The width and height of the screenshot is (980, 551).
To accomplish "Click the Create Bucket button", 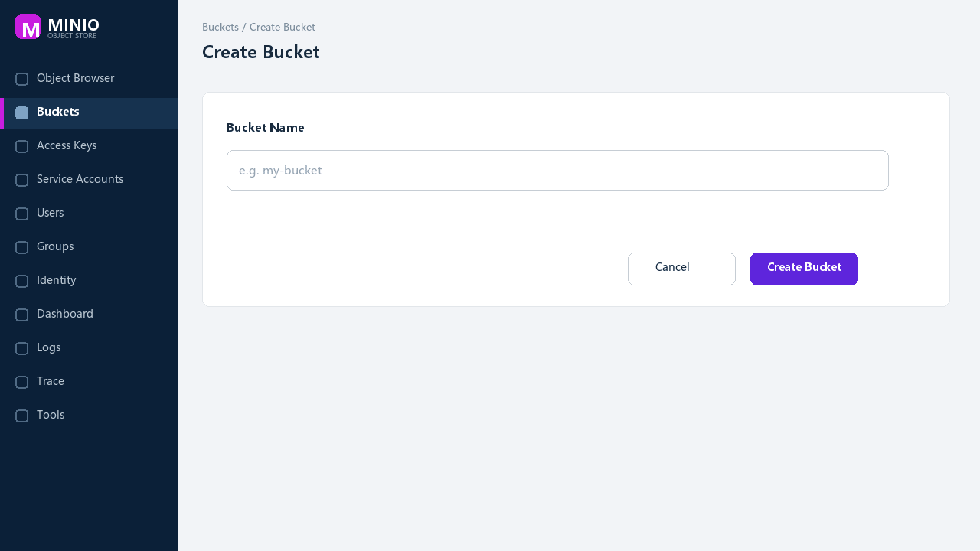I will 804,269.
